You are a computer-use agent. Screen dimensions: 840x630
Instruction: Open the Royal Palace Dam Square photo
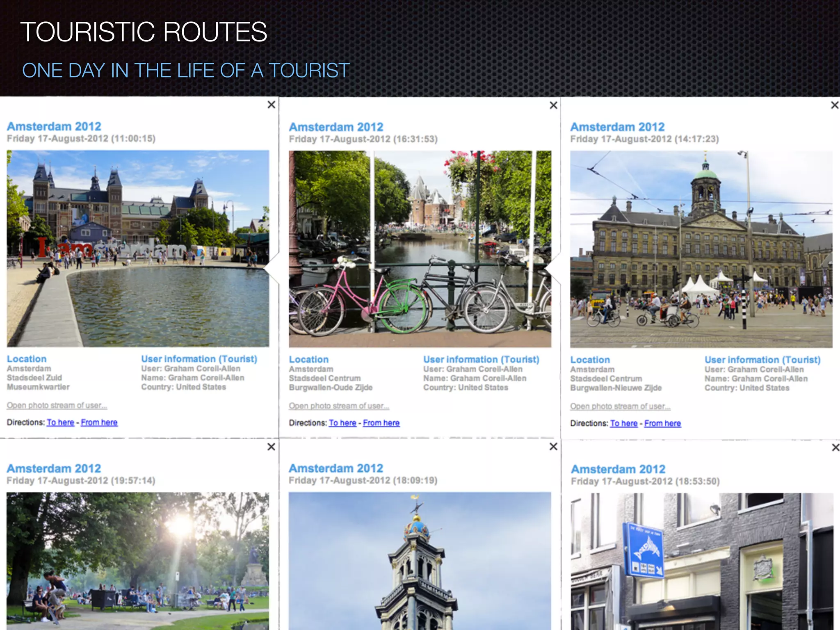(701, 249)
